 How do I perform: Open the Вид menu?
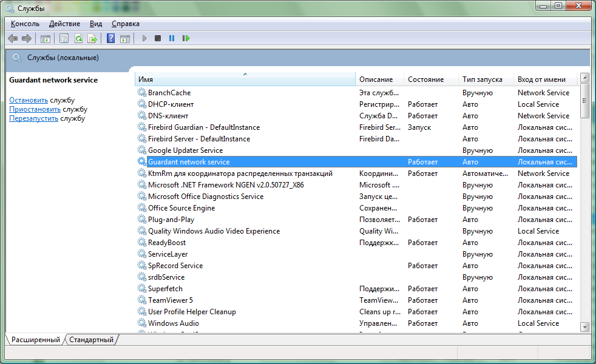(95, 23)
